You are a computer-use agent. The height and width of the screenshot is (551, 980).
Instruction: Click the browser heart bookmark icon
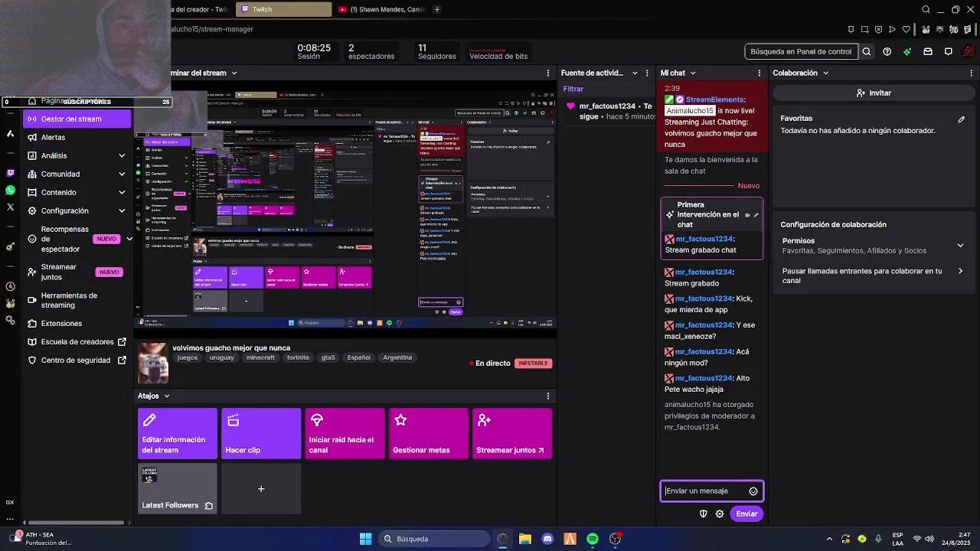[x=906, y=29]
